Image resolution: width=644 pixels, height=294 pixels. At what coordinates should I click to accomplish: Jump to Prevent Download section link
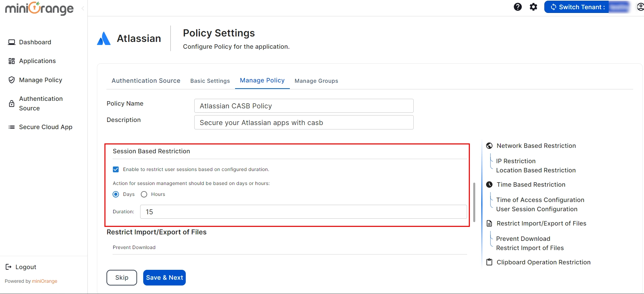(523, 239)
